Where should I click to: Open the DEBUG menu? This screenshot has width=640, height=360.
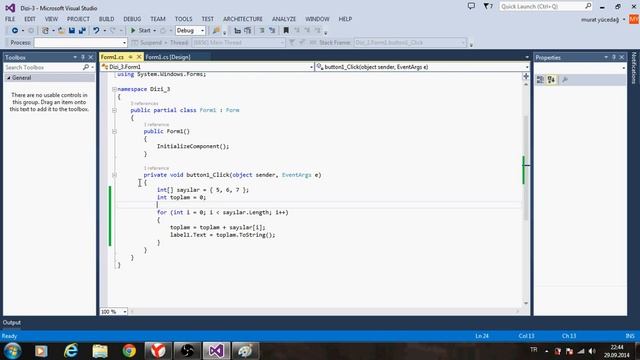tap(132, 19)
